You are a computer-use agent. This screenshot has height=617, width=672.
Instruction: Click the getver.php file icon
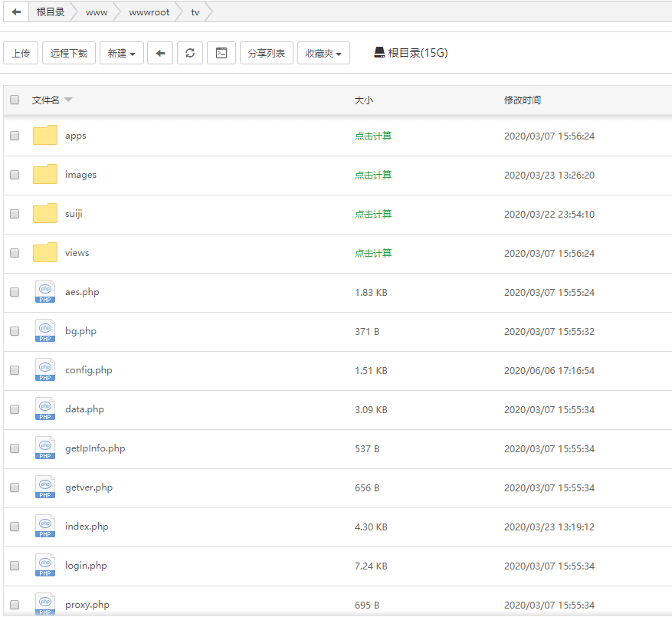45,487
